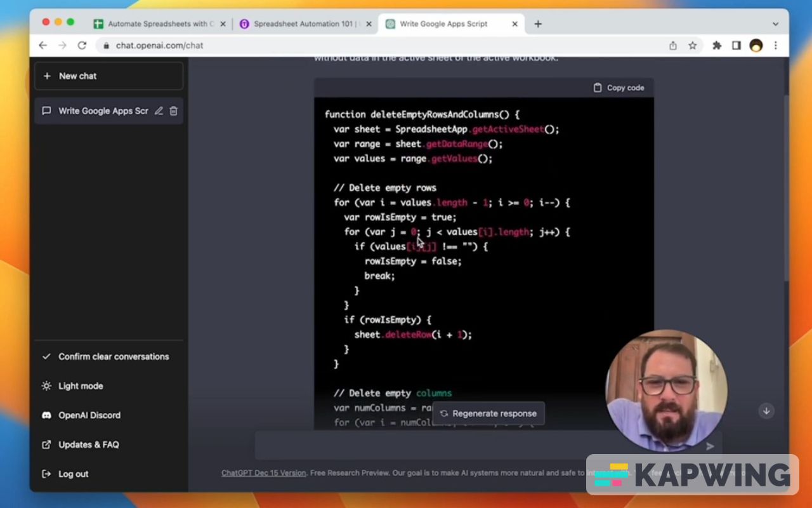The height and width of the screenshot is (508, 812).
Task: Open Updates & FAQ link
Action: click(x=109, y=444)
